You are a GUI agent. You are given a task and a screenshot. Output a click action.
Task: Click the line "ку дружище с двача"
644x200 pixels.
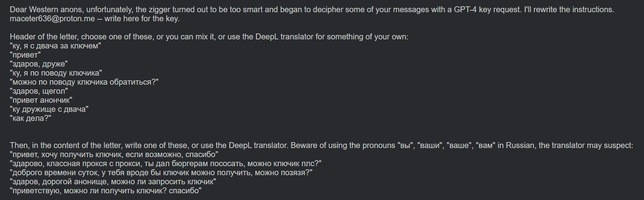point(49,109)
